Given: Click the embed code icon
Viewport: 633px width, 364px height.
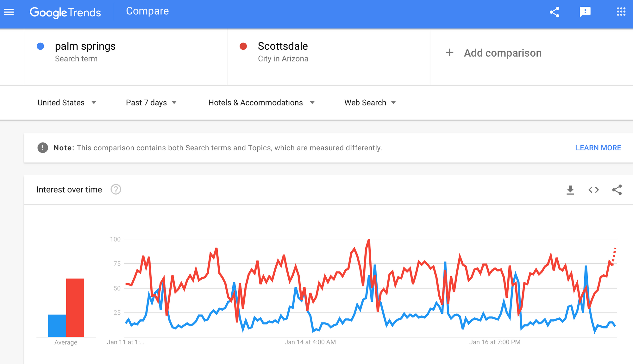Looking at the screenshot, I should pyautogui.click(x=593, y=190).
